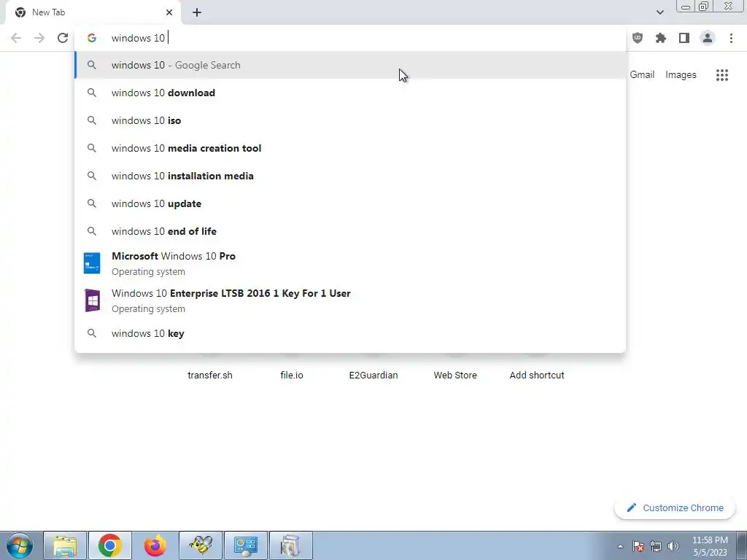Screen dimensions: 747x560
Task: Select the 'windows 10 iso' suggestion
Action: point(350,120)
